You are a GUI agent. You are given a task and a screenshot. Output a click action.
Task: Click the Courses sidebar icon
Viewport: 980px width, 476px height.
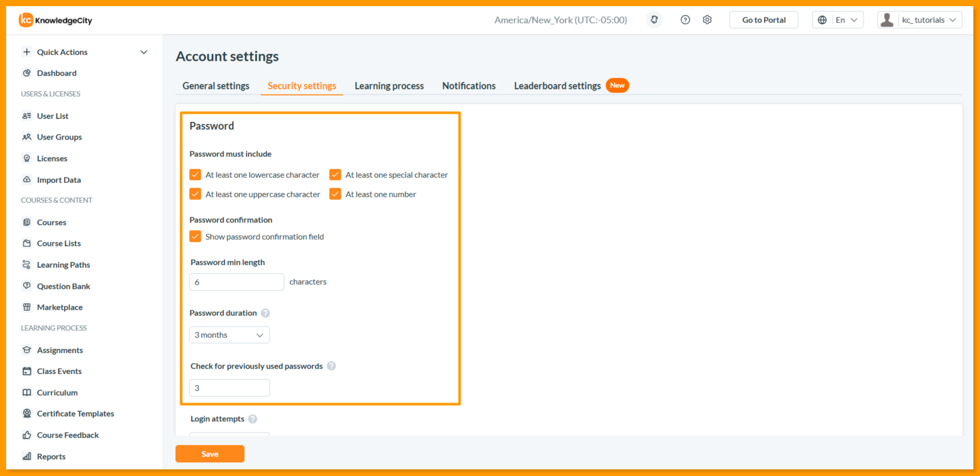click(27, 222)
